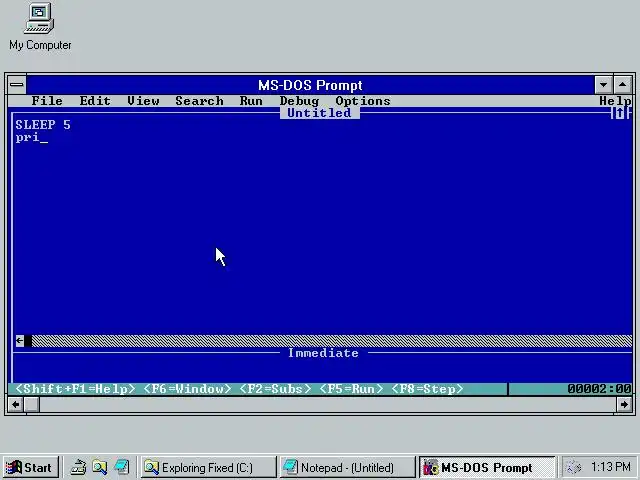Click the editor horizontal scrollbar thumb block

pos(28,340)
